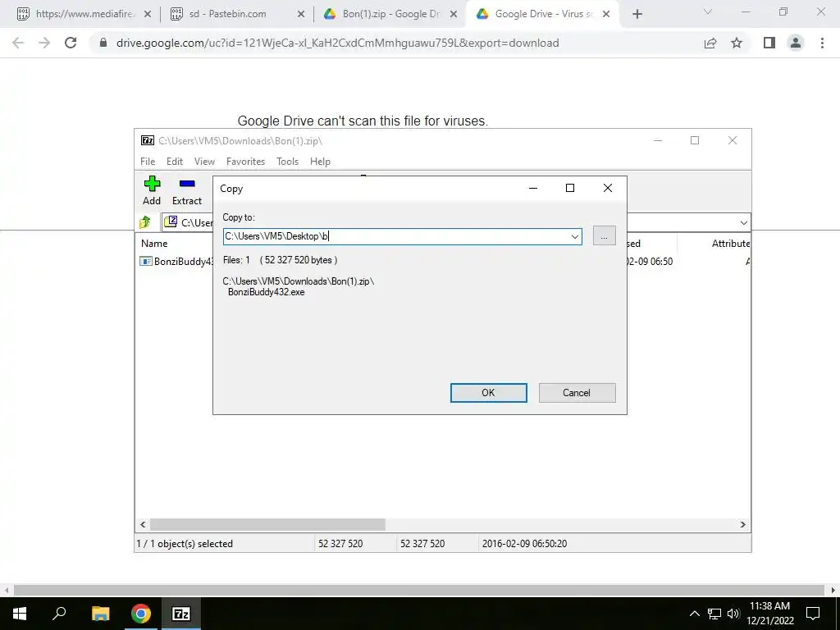Maximize the Copy dialog

[570, 188]
